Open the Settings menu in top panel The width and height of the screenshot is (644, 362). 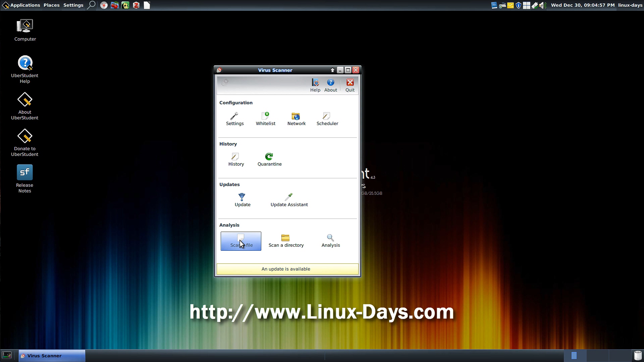(73, 5)
